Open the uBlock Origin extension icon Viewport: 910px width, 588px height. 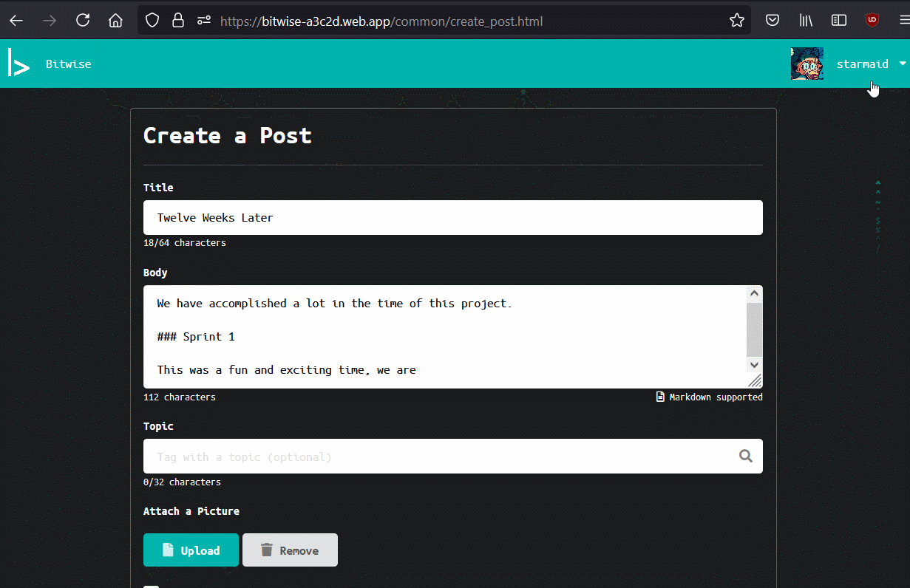point(872,21)
